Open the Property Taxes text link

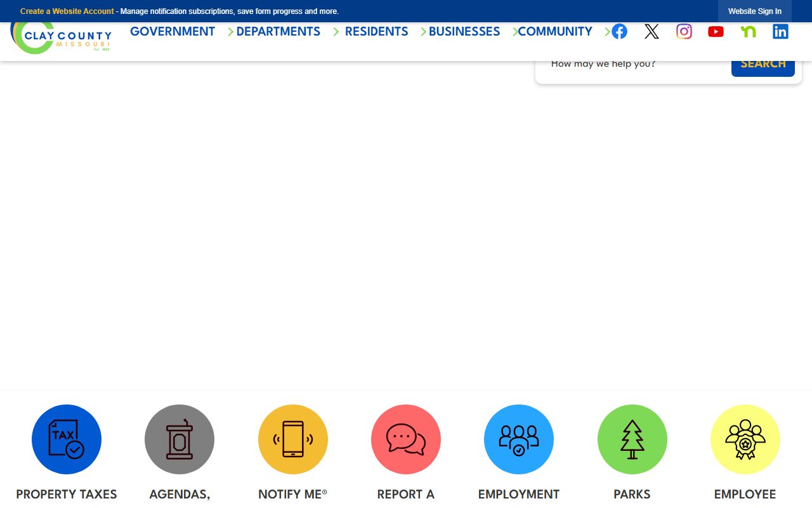point(67,494)
